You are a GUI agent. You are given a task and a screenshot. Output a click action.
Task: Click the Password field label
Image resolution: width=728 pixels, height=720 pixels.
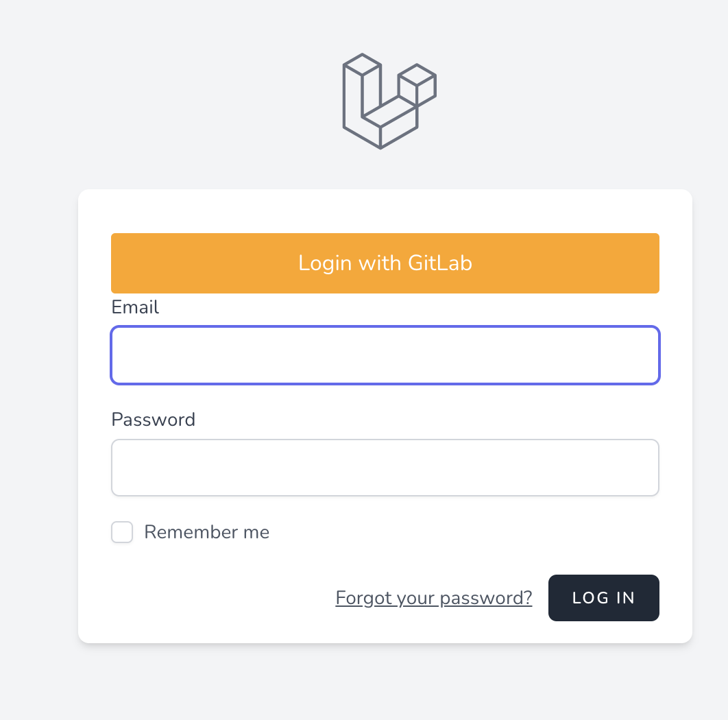(153, 420)
